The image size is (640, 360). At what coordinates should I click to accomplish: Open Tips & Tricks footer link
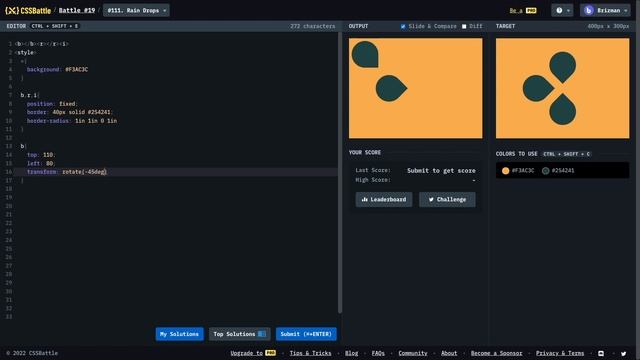[x=310, y=353]
